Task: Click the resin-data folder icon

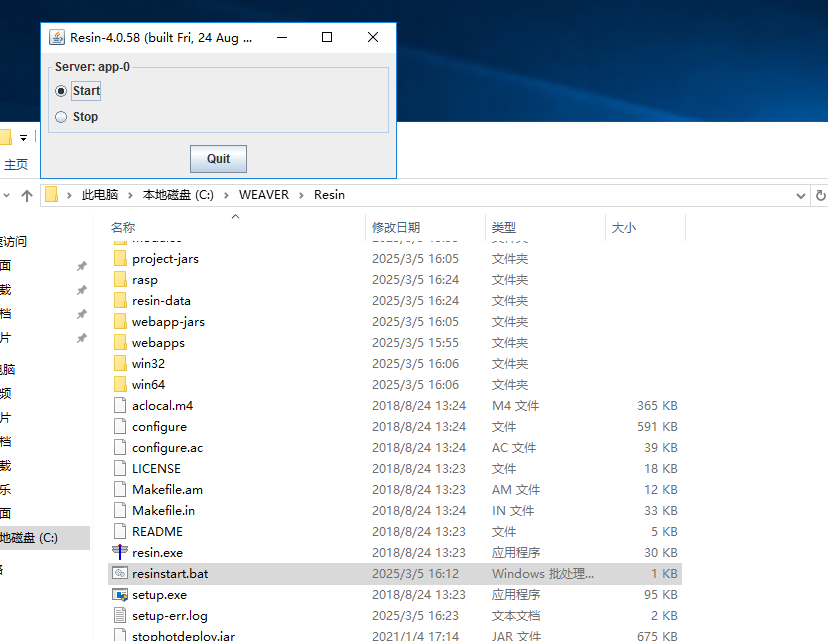Action: pos(120,300)
